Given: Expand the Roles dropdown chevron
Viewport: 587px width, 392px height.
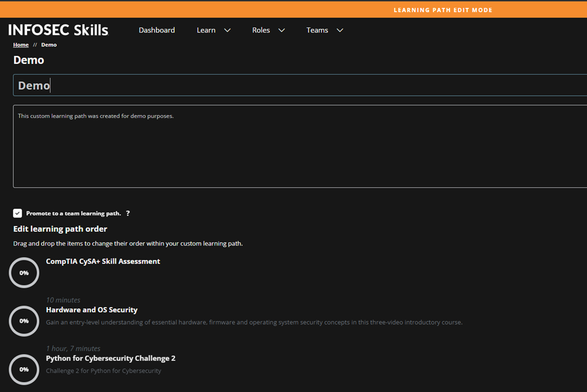Looking at the screenshot, I should pos(281,30).
